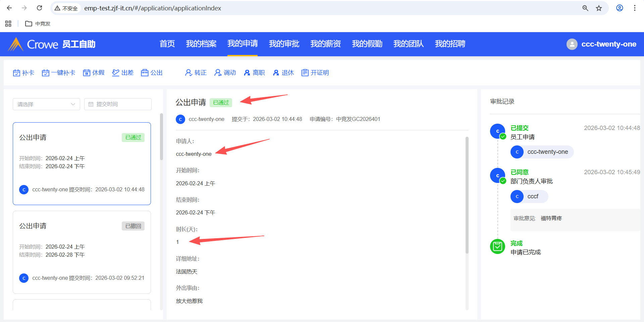Navigate to the 我的薪资 tab
Viewport: 644px width, 322px height.
click(326, 44)
